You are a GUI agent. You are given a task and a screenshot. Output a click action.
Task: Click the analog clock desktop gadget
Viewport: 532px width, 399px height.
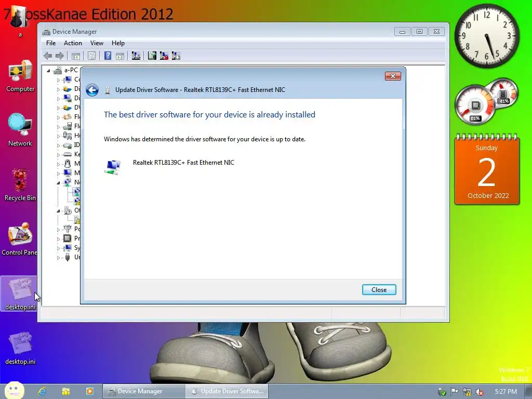tap(487, 36)
